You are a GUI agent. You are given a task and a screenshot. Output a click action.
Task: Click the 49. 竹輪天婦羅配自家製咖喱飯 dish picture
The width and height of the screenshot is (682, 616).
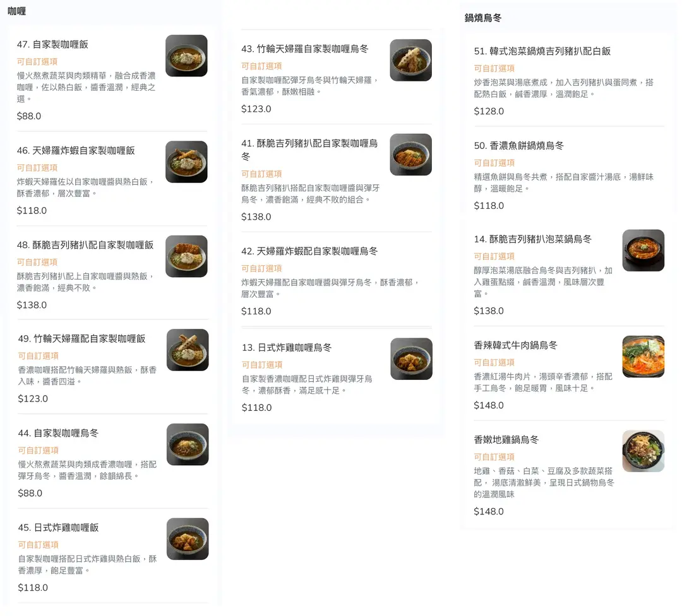[188, 350]
